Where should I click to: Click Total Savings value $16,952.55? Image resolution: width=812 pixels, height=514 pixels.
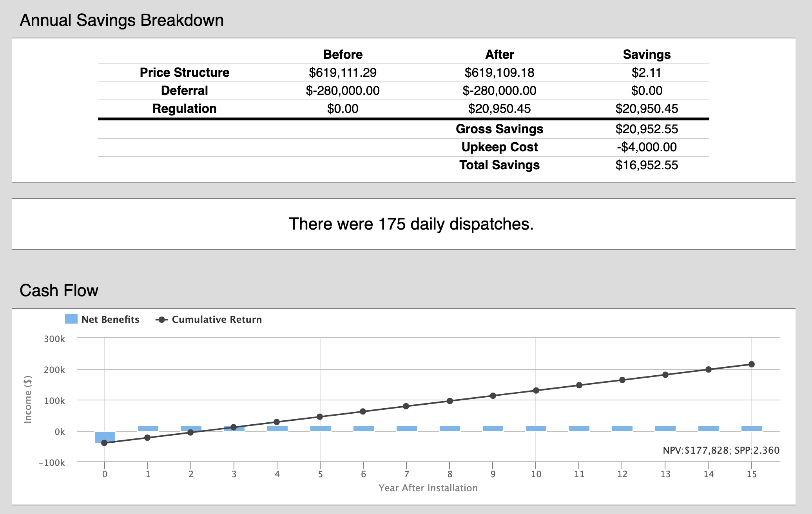pos(646,165)
